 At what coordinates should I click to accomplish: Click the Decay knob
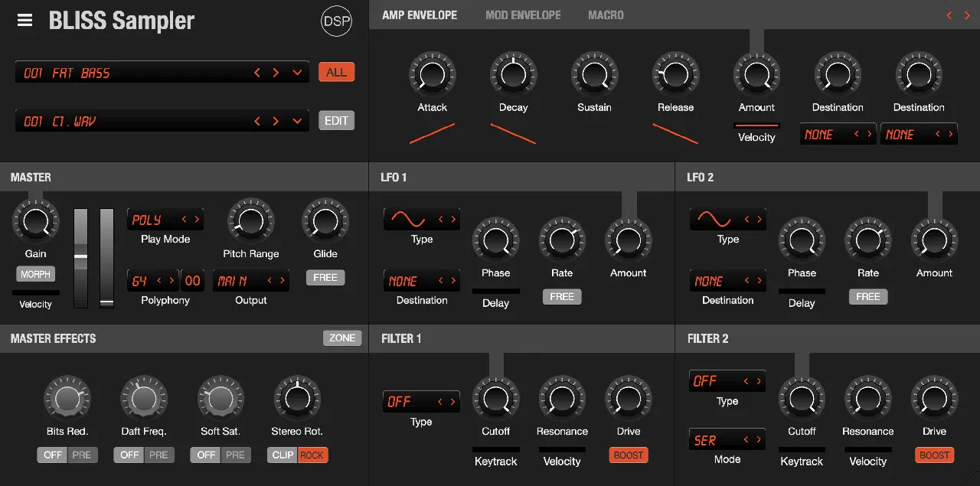click(x=513, y=74)
